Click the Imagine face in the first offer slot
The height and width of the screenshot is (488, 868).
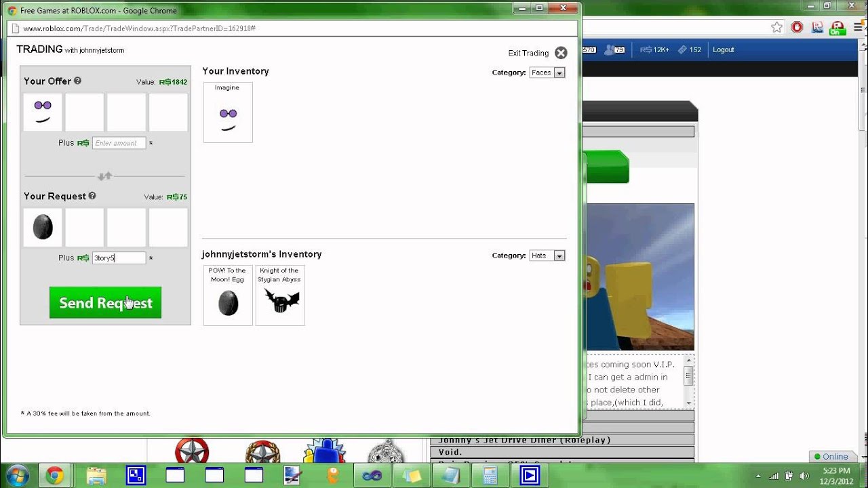(x=43, y=112)
